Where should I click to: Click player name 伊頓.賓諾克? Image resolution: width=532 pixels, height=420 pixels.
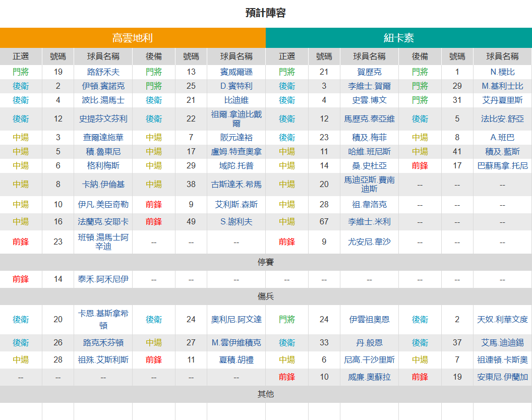(103, 86)
